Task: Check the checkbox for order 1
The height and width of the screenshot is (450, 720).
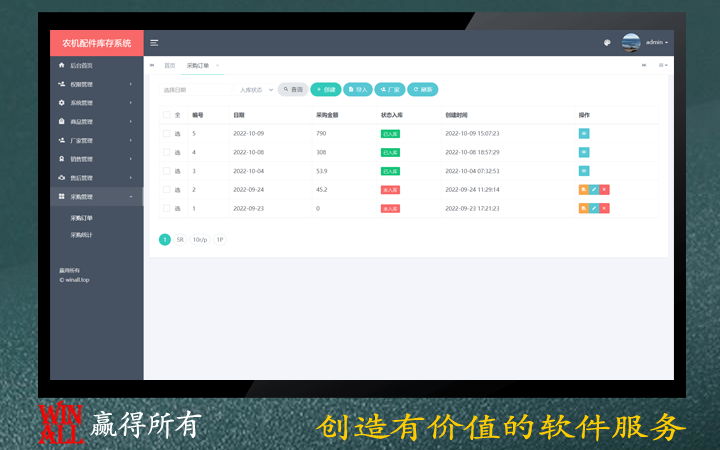Action: pos(167,208)
